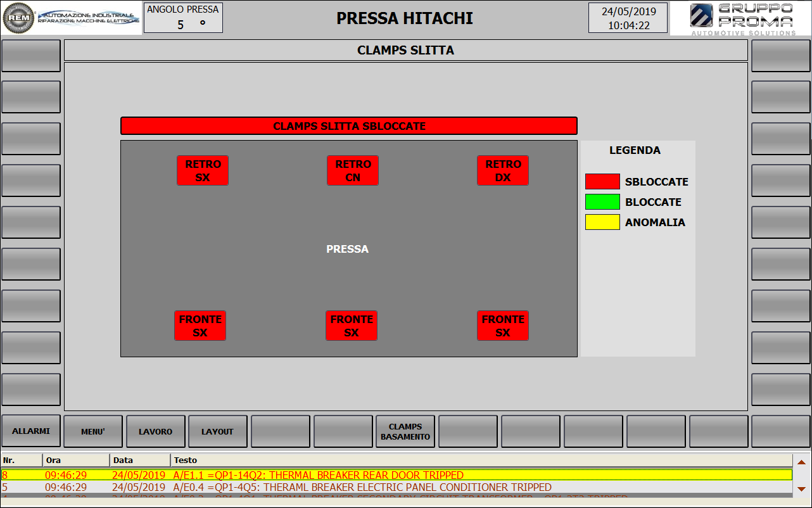Viewport: 812px width, 508px height.
Task: Select FRONTE SX clamp beneath RETRO CN
Action: [352, 326]
